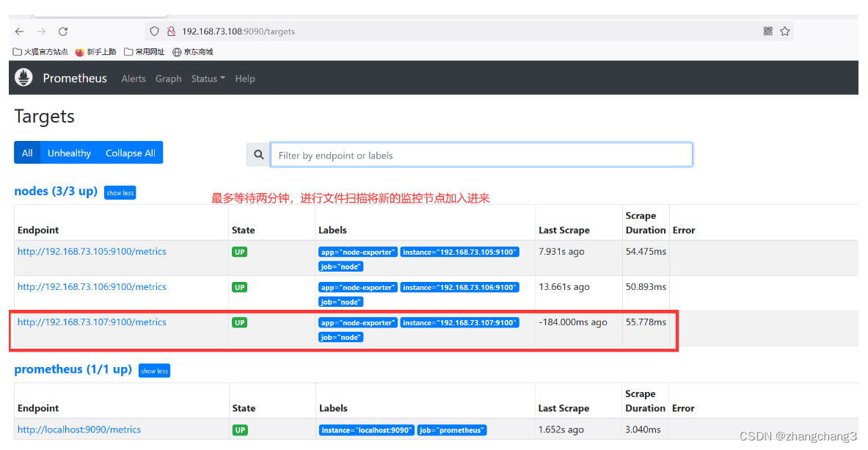Click the address bar URL
The width and height of the screenshot is (868, 450).
238,32
